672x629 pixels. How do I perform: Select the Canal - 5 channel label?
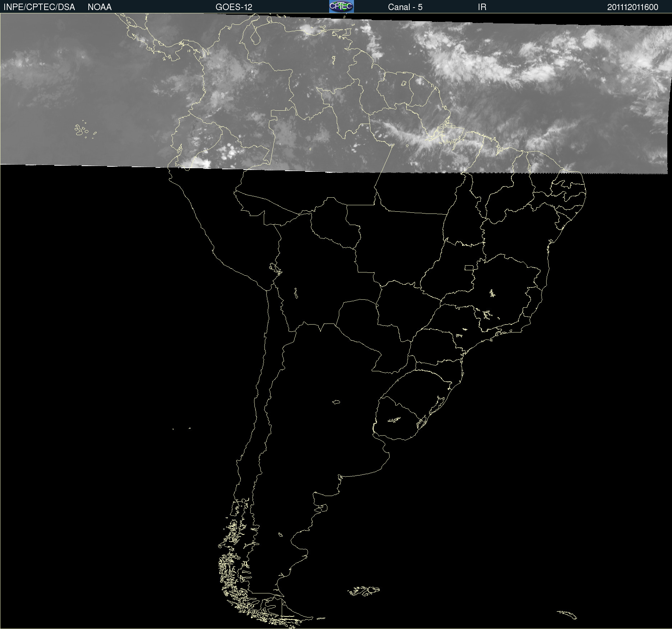[x=405, y=7]
